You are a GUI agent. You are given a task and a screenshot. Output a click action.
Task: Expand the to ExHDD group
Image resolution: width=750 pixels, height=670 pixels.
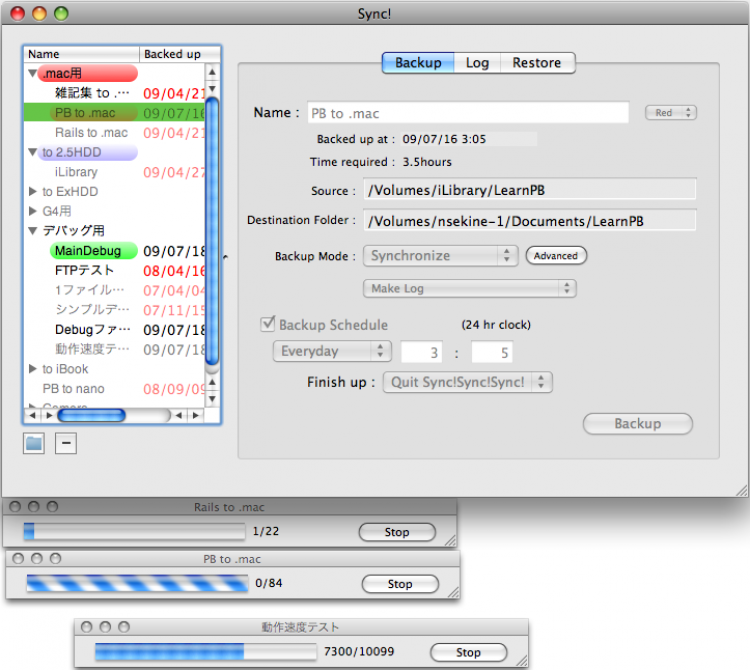tap(33, 191)
